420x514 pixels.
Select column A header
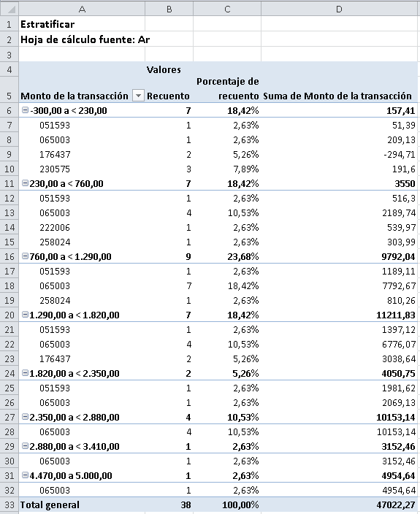click(82, 9)
